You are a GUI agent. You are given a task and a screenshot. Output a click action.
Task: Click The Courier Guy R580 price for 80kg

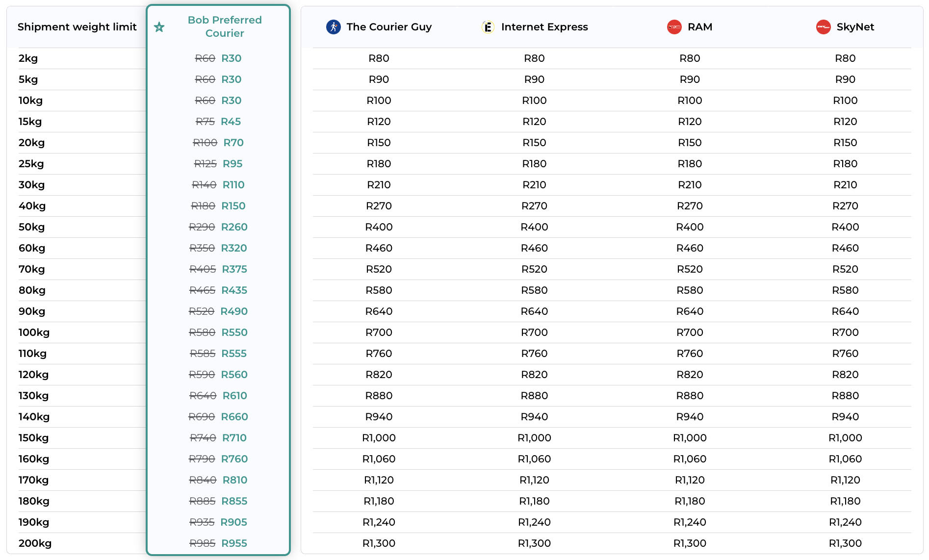[379, 290]
